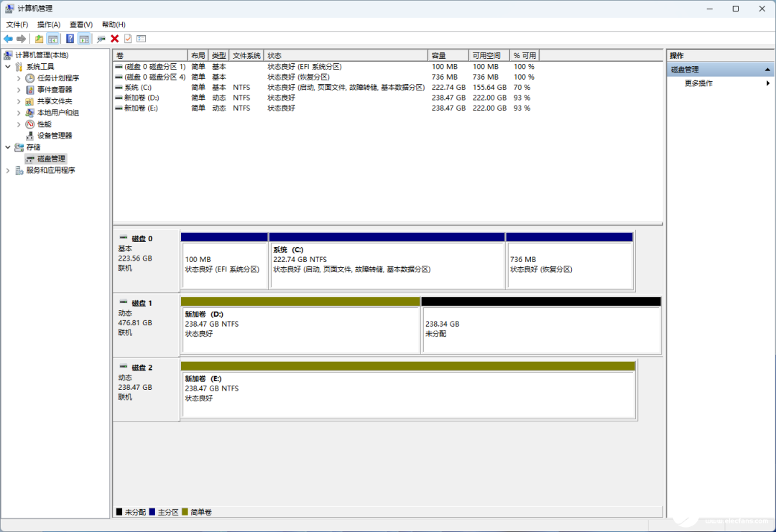The width and height of the screenshot is (776, 532).
Task: Click the blue Help question mark icon
Action: point(70,39)
